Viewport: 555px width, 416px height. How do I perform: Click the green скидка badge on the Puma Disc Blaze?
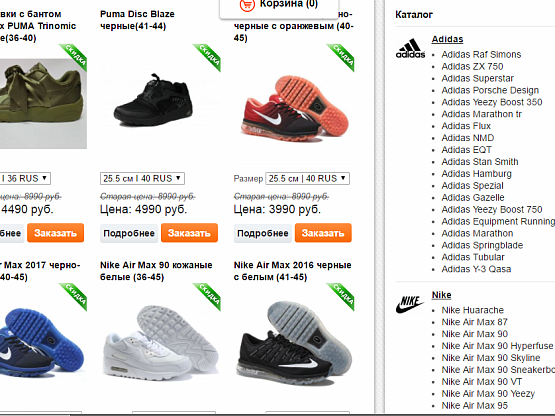coord(207,57)
